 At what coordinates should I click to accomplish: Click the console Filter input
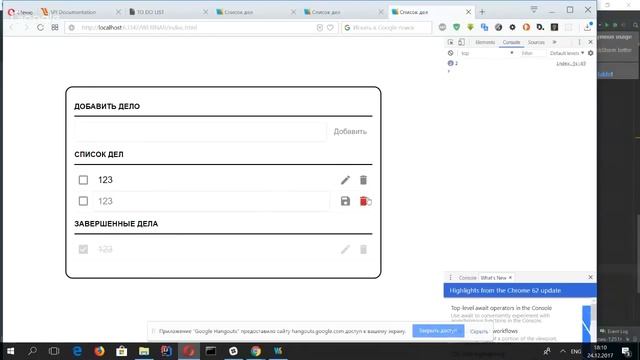(x=532, y=53)
